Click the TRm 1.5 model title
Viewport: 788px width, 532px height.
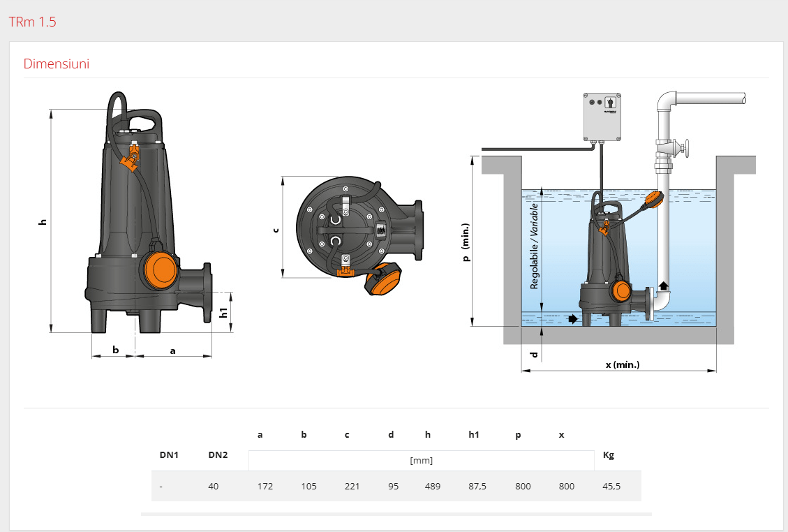coord(32,22)
